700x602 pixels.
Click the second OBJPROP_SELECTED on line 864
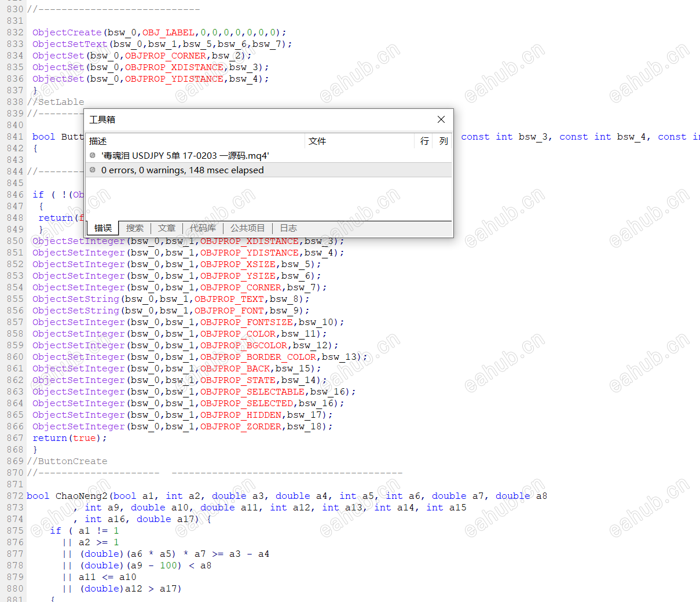[247, 403]
